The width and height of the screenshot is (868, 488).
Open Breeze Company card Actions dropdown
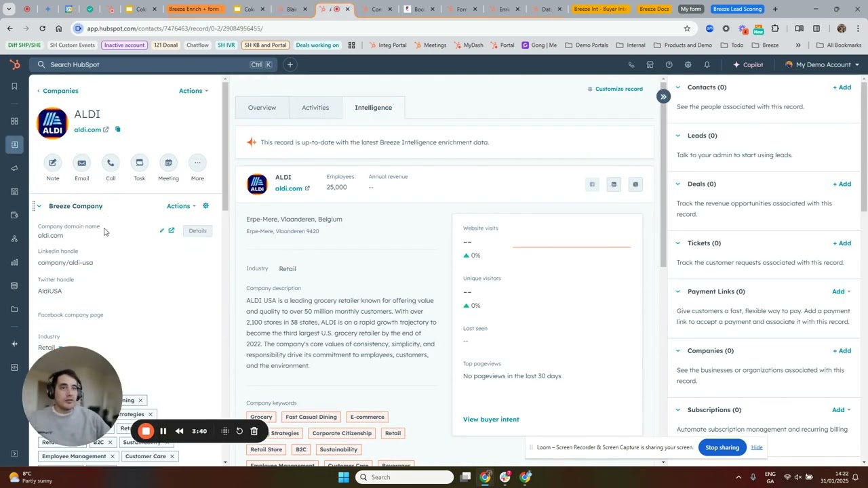pos(181,206)
